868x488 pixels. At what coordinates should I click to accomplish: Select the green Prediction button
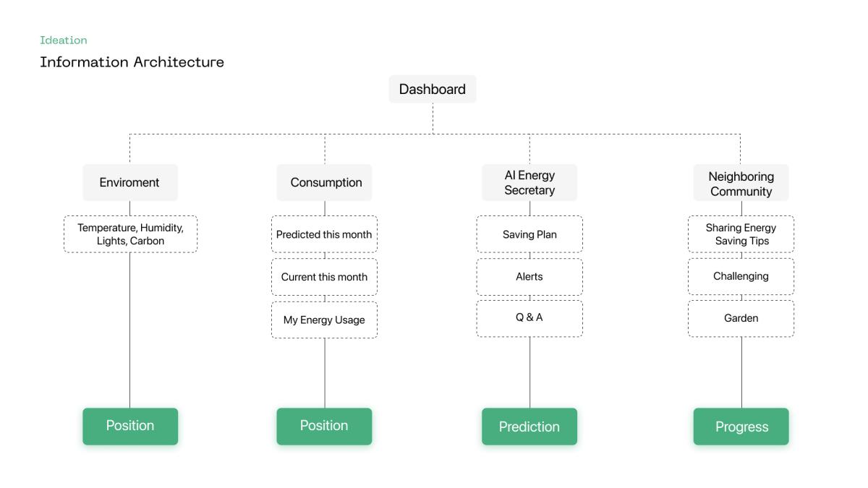click(x=529, y=427)
